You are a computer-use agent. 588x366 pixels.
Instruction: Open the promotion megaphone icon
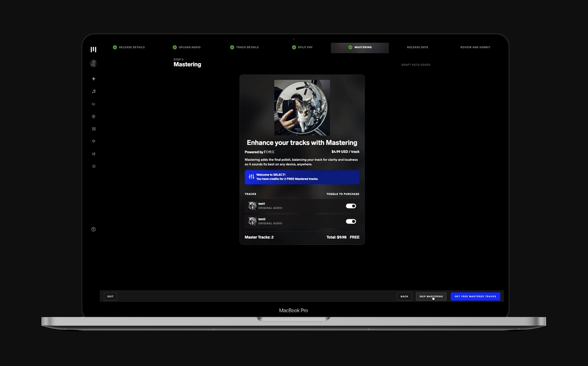point(94,154)
